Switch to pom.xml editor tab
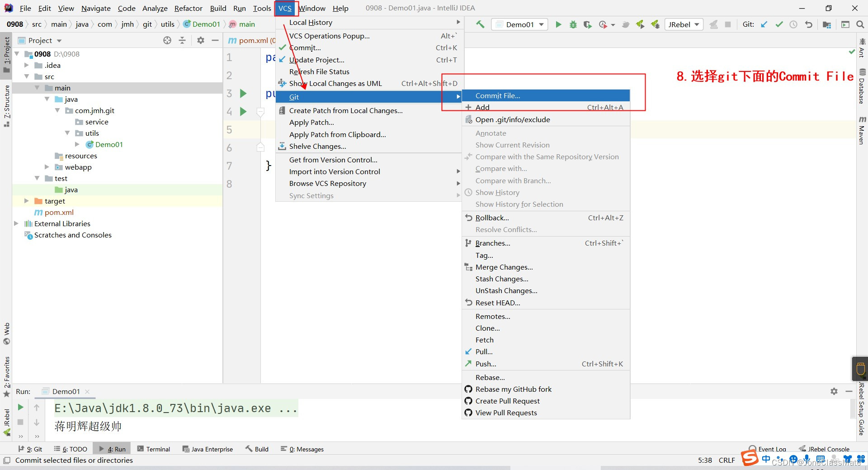868x470 pixels. [251, 40]
